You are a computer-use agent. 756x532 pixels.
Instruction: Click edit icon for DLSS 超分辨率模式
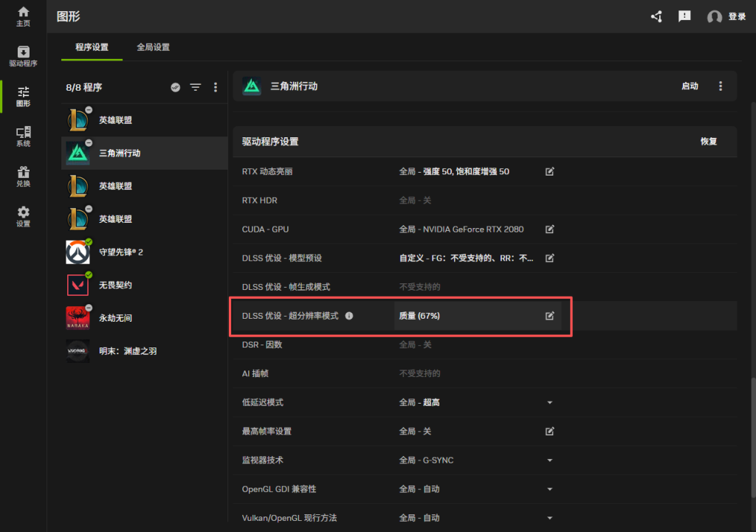coord(549,316)
